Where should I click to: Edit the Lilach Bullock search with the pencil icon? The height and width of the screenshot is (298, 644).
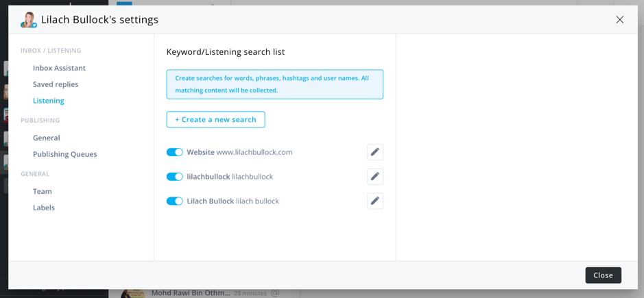pyautogui.click(x=375, y=201)
